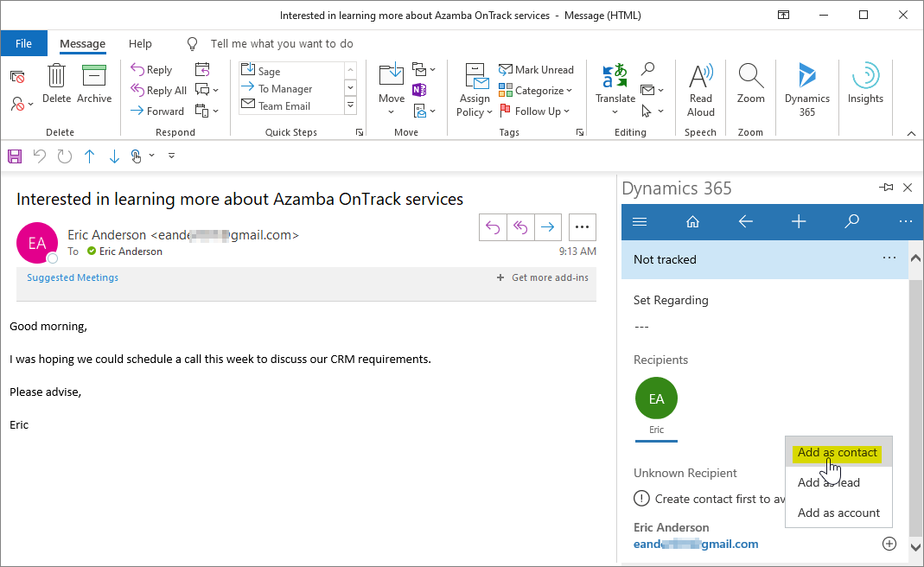Collapse the ribbon with the chevron
Image resolution: width=924 pixels, height=567 pixels.
tap(911, 133)
